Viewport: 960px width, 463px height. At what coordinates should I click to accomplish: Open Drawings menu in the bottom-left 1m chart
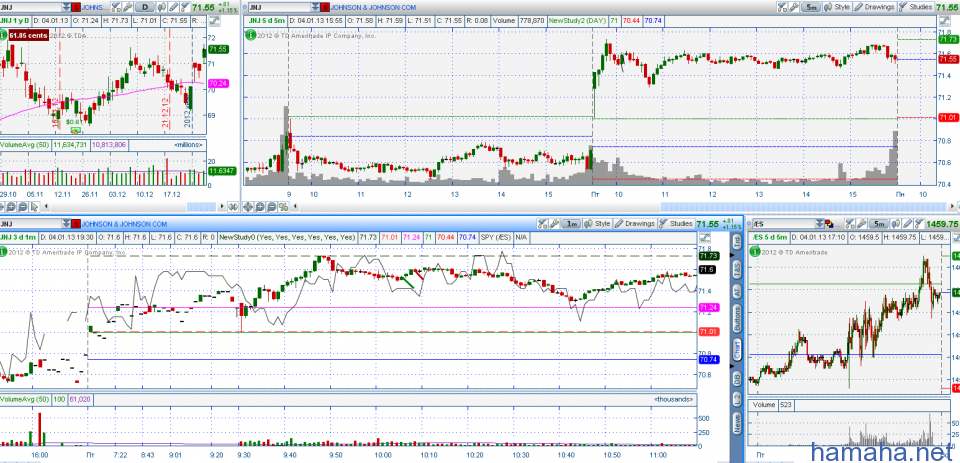click(635, 224)
